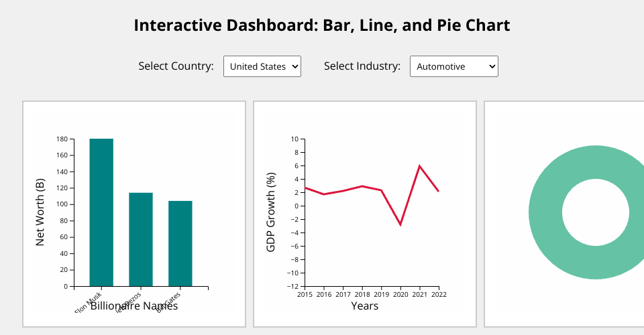Click the "Select Industry:" label
Screen dimensions: 644x335
click(x=362, y=66)
